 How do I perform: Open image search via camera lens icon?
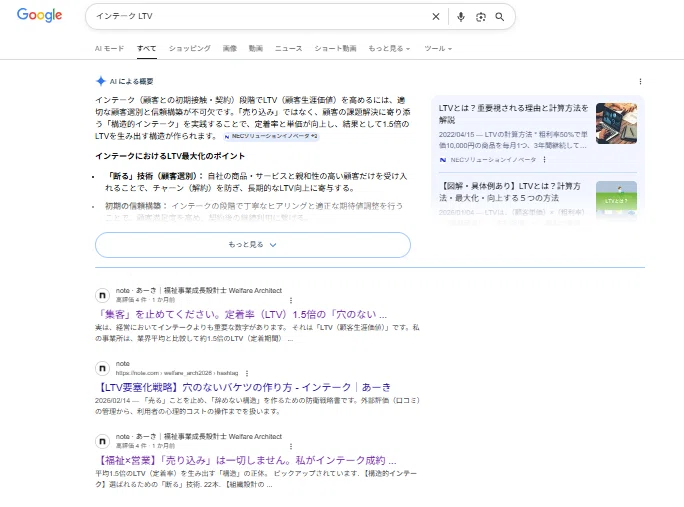[481, 17]
